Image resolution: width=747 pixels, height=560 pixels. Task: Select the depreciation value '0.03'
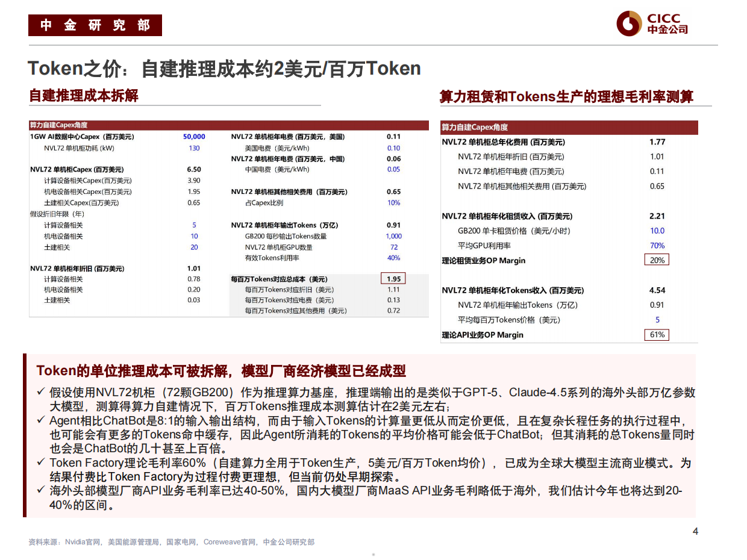pos(194,300)
